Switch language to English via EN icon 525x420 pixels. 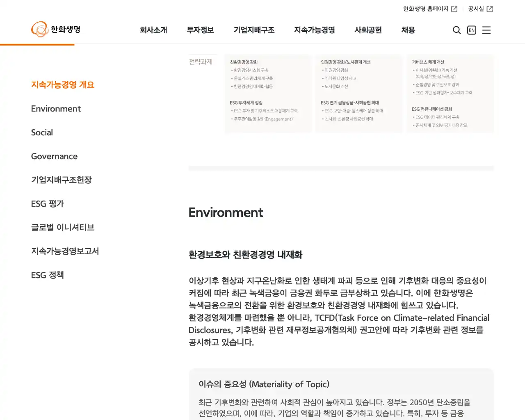[471, 30]
